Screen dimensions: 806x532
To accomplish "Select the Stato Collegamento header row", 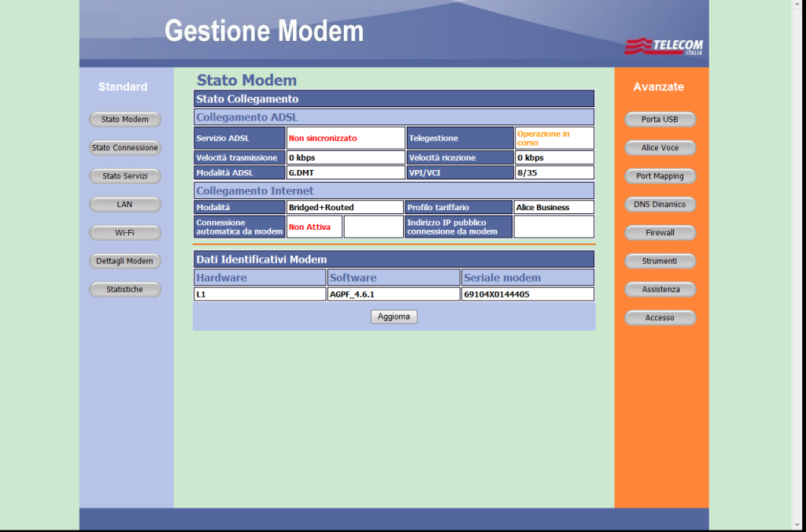I will (394, 98).
